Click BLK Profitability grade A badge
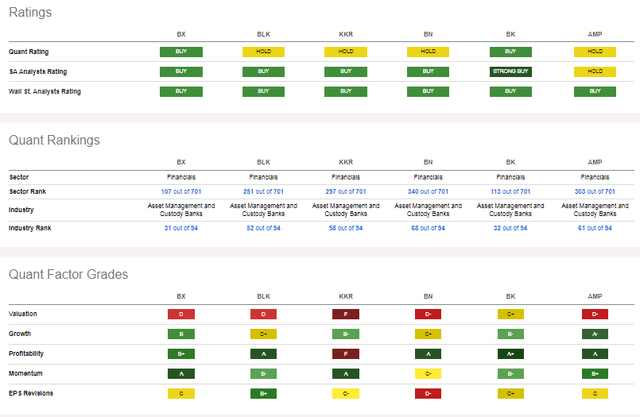 click(x=263, y=354)
